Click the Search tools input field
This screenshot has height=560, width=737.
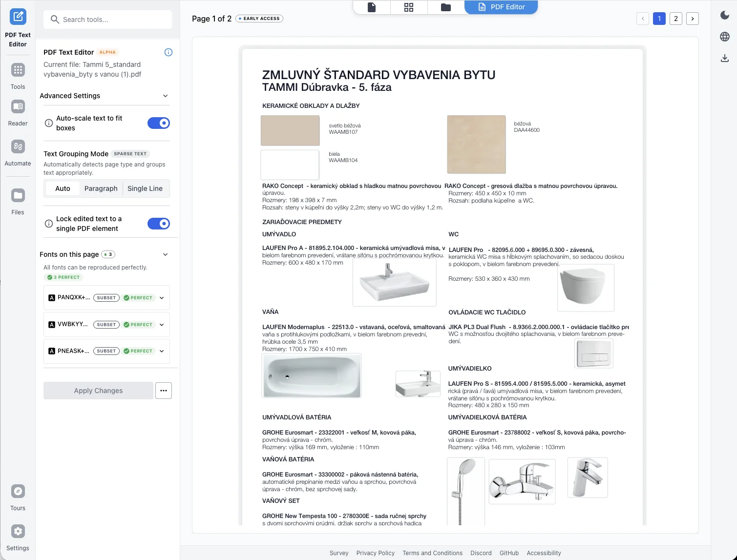107,20
